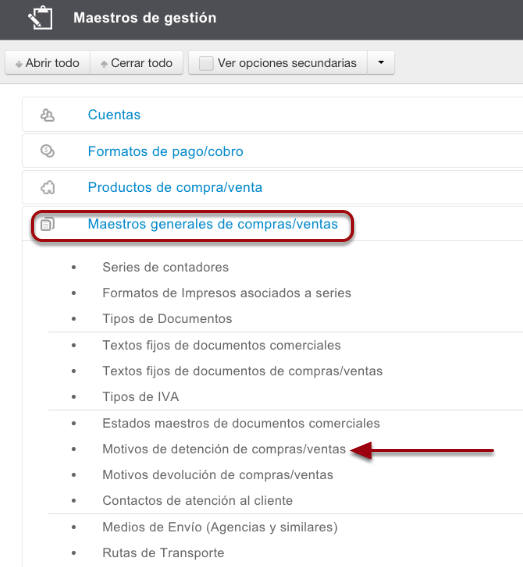Image resolution: width=523 pixels, height=567 pixels.
Task: Click the Formatos de pago/cobro coins icon
Action: coord(47,151)
